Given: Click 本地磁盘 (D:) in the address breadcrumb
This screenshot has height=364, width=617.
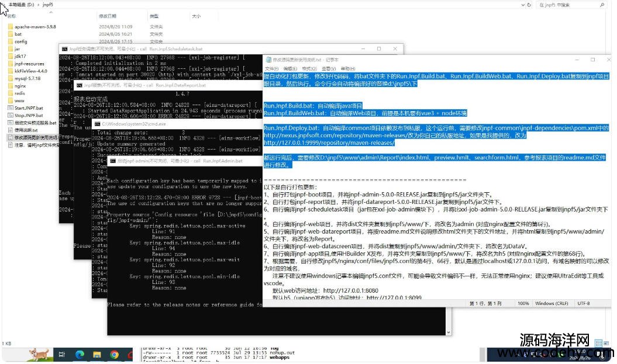Looking at the screenshot, I should 21,5.
